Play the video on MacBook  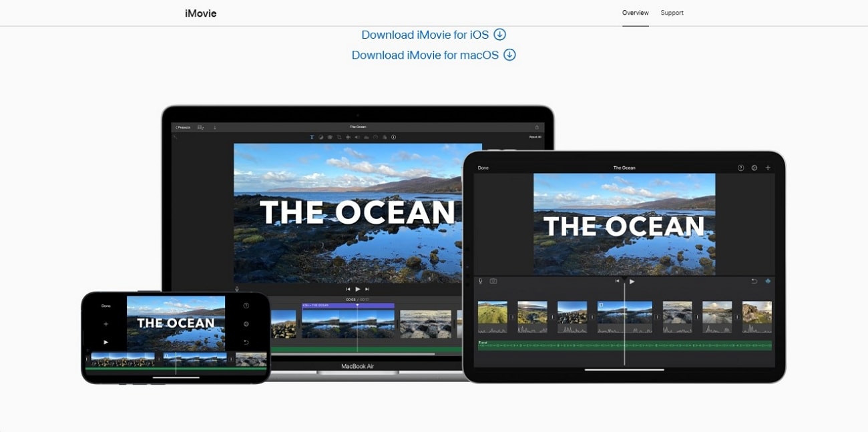[x=358, y=289]
